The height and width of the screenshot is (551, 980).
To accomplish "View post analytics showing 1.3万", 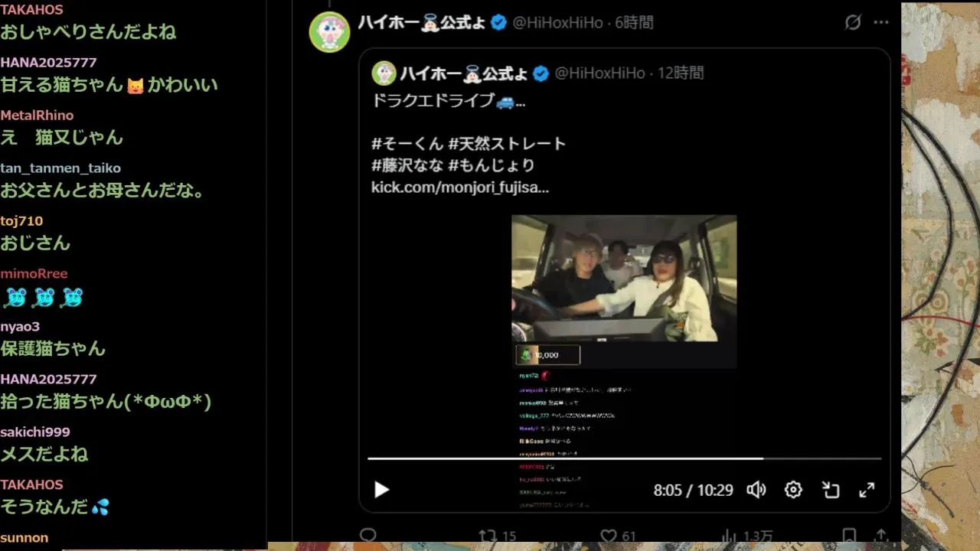I will coord(746,536).
